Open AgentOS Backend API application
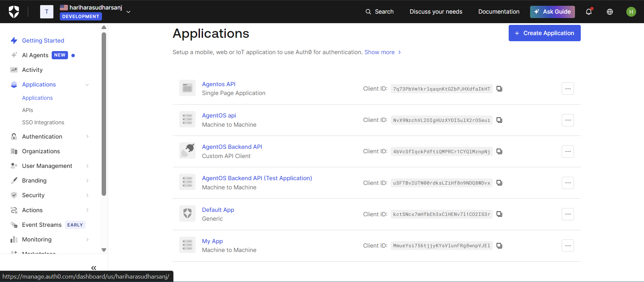The width and height of the screenshot is (644, 282). [x=232, y=147]
